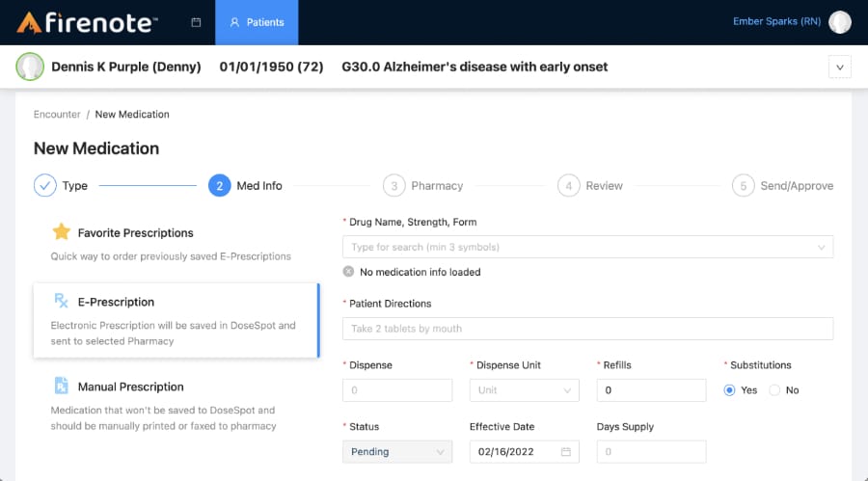Click the patient name Dennis K Purple
868x481 pixels.
coord(126,67)
